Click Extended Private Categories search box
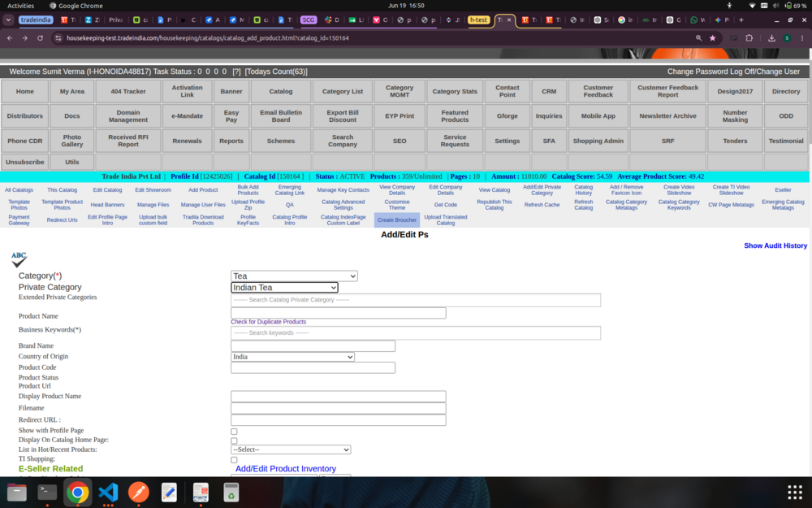 tap(416, 300)
